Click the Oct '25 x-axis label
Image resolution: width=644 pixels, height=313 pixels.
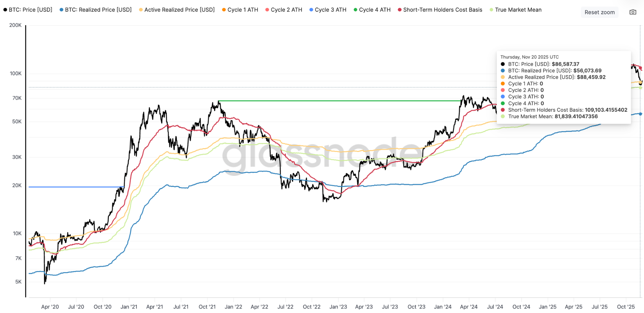(x=626, y=307)
